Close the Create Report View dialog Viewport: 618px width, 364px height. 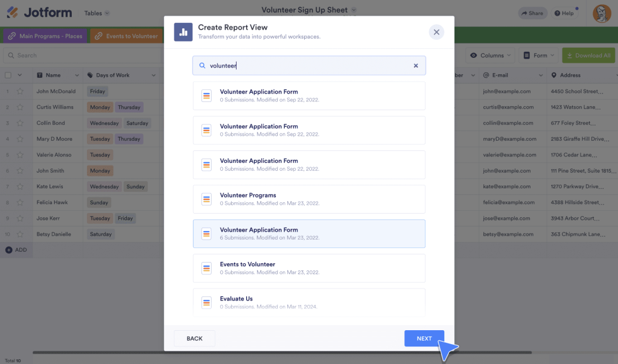[x=436, y=32]
